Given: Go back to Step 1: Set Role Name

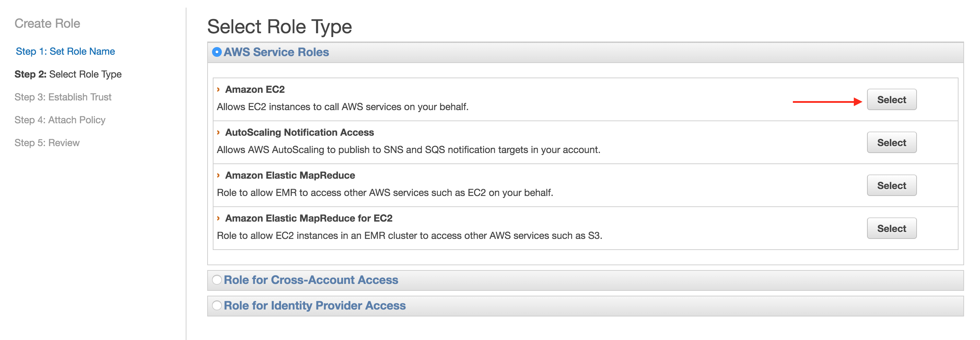Looking at the screenshot, I should click(x=65, y=51).
